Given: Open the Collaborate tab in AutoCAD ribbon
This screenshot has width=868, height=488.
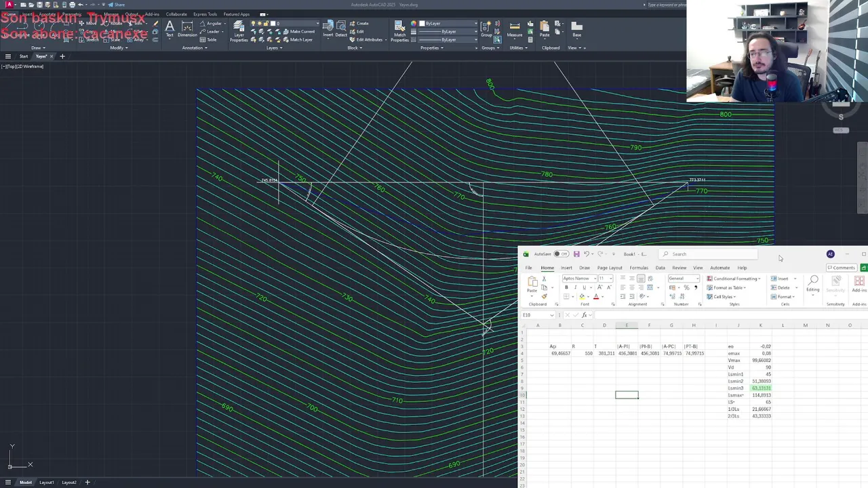Looking at the screenshot, I should pyautogui.click(x=176, y=14).
